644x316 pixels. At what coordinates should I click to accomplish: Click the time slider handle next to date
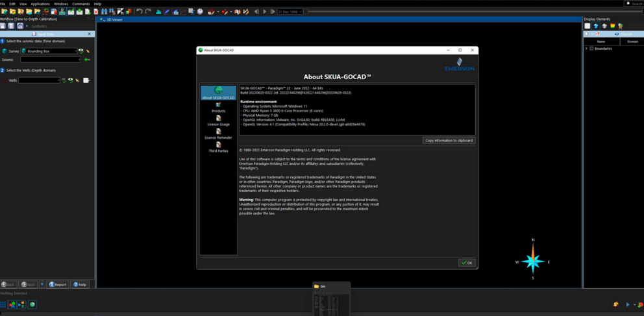306,12
